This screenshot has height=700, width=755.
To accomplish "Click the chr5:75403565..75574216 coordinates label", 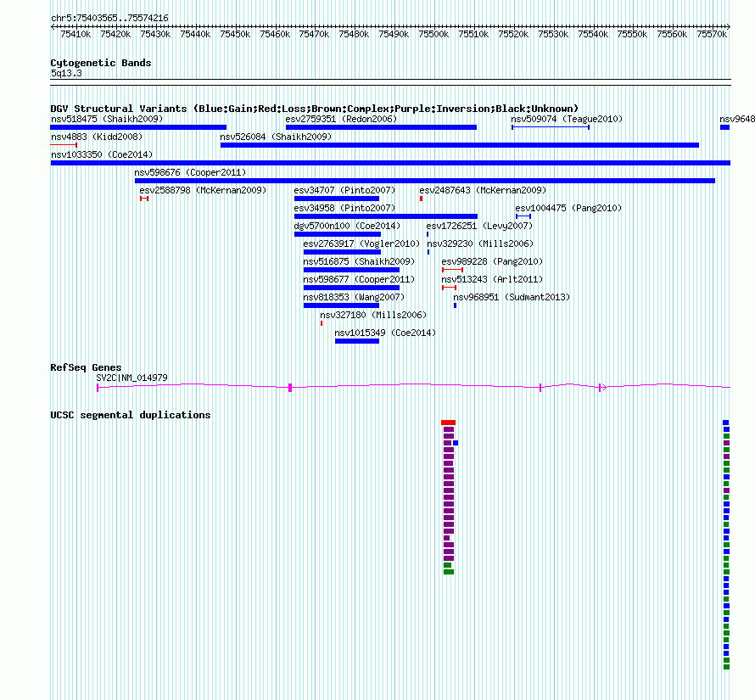I will tap(109, 18).
